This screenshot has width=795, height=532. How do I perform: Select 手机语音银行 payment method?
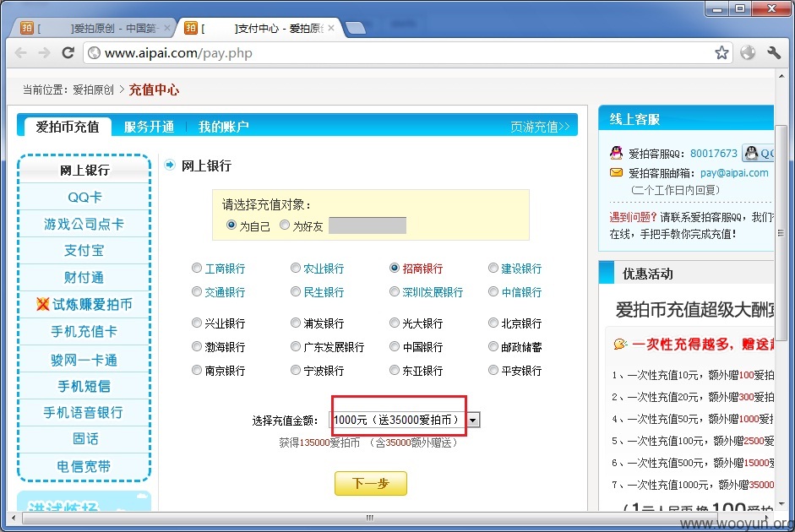(x=84, y=412)
